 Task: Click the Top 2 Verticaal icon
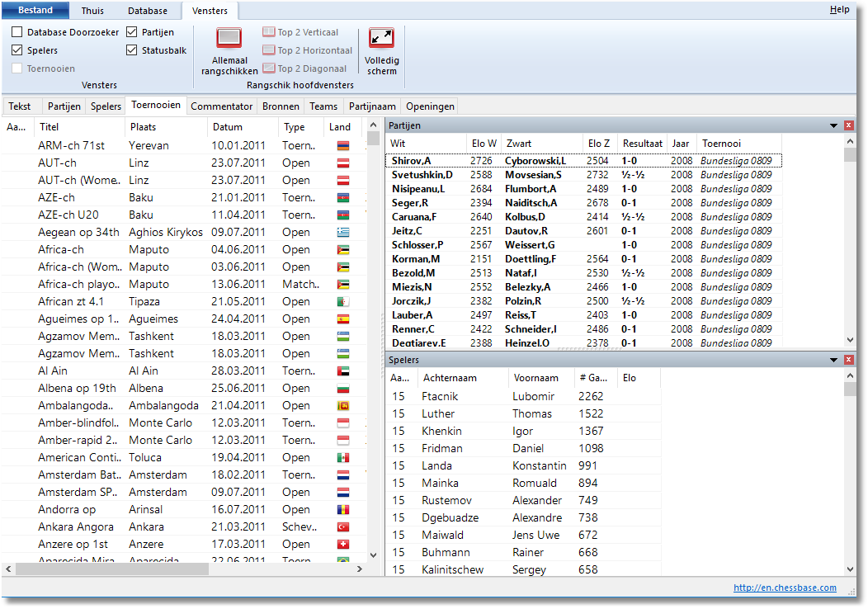(269, 32)
